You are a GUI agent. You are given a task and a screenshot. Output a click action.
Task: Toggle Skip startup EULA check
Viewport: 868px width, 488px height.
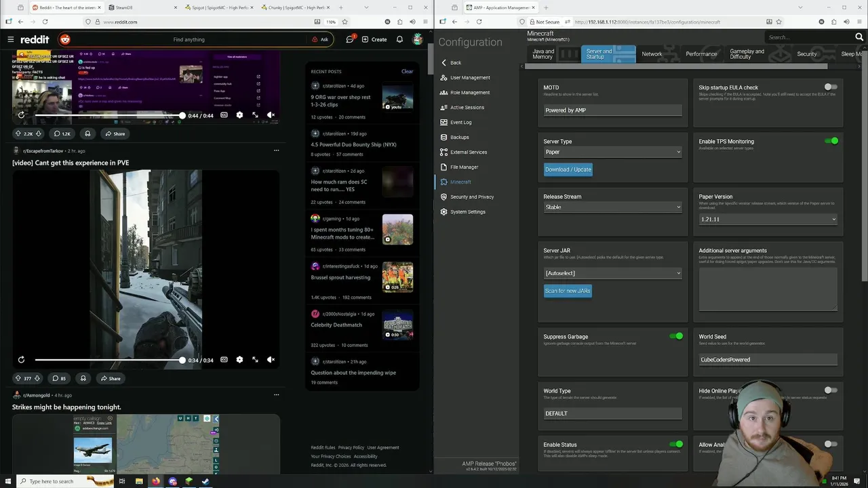point(831,87)
